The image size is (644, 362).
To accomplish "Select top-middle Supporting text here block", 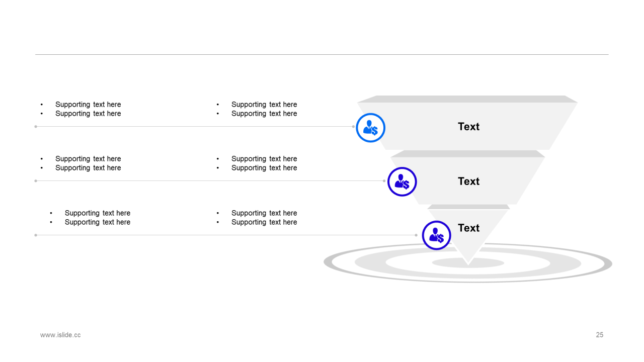I will point(264,109).
